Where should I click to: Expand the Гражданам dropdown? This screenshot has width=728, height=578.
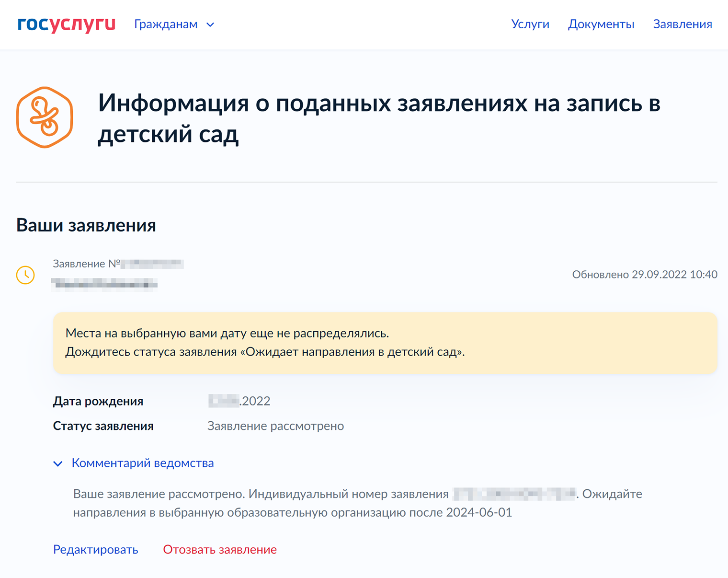174,24
